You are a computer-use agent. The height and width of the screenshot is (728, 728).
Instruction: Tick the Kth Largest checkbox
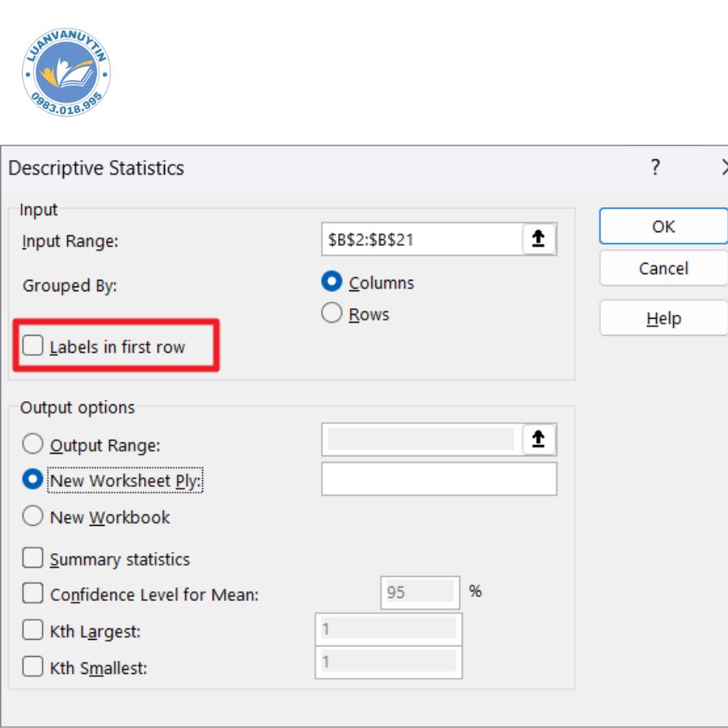(33, 630)
